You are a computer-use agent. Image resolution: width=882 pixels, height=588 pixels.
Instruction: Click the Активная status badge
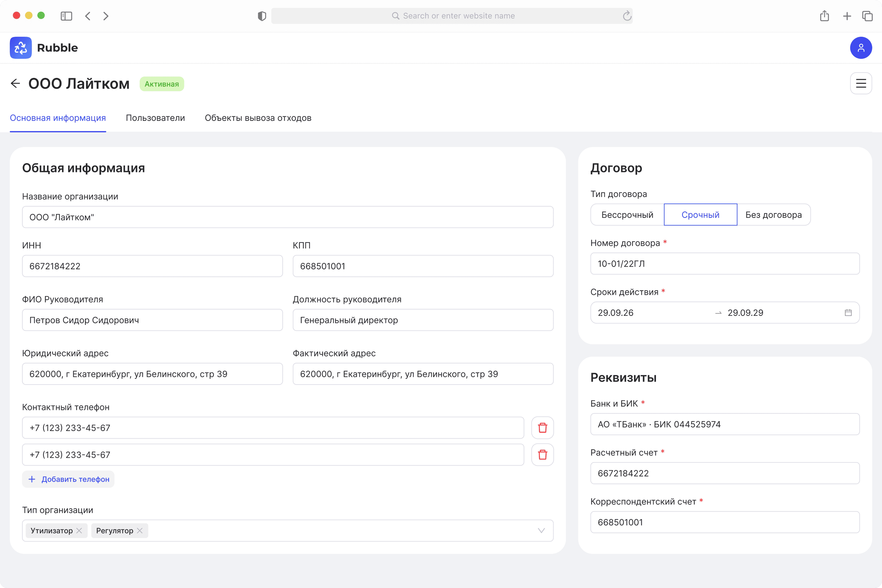click(162, 83)
